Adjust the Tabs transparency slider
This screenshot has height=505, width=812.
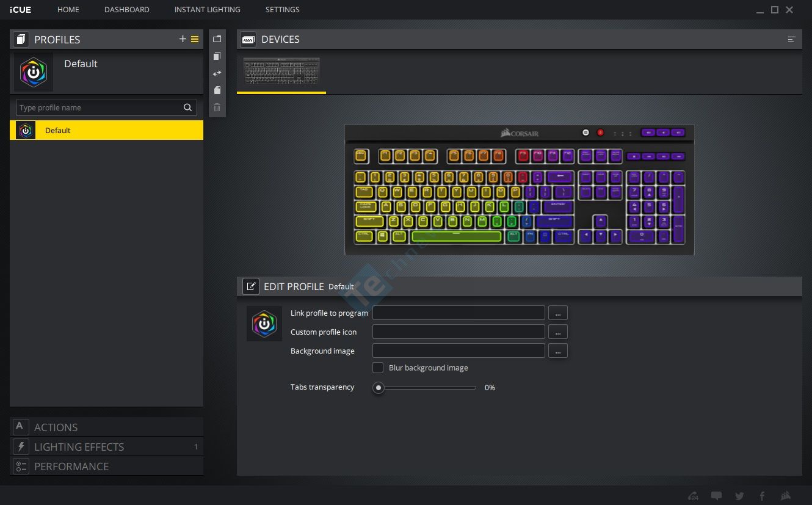tap(379, 387)
